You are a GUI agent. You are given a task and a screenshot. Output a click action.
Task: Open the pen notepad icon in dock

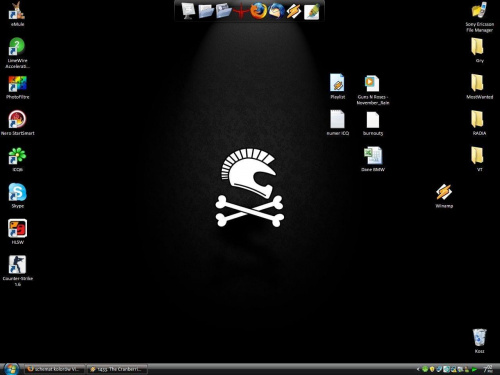pos(312,11)
